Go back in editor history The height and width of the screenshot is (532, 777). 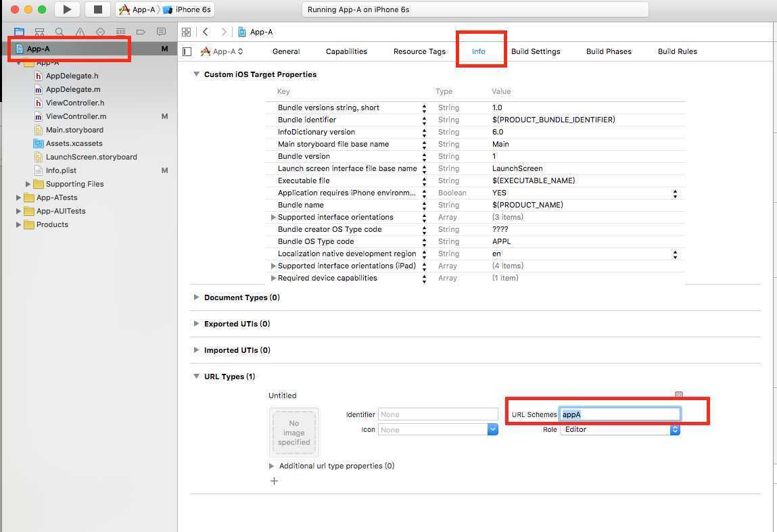[x=206, y=32]
